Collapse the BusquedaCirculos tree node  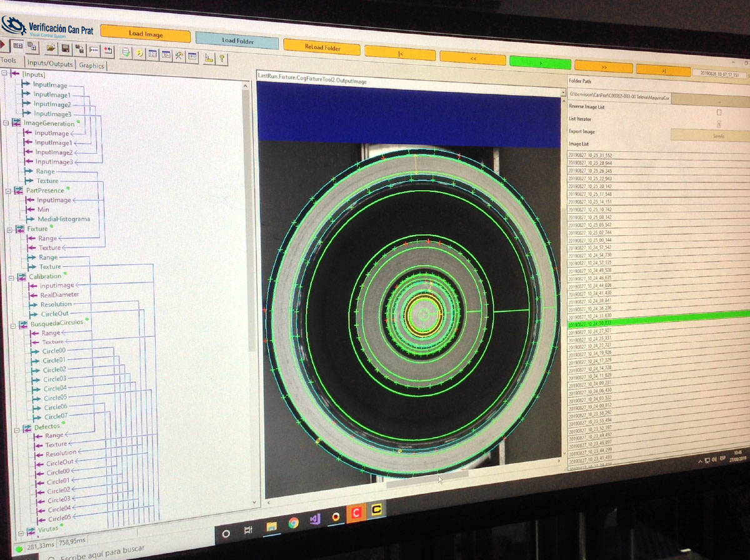tap(14, 325)
